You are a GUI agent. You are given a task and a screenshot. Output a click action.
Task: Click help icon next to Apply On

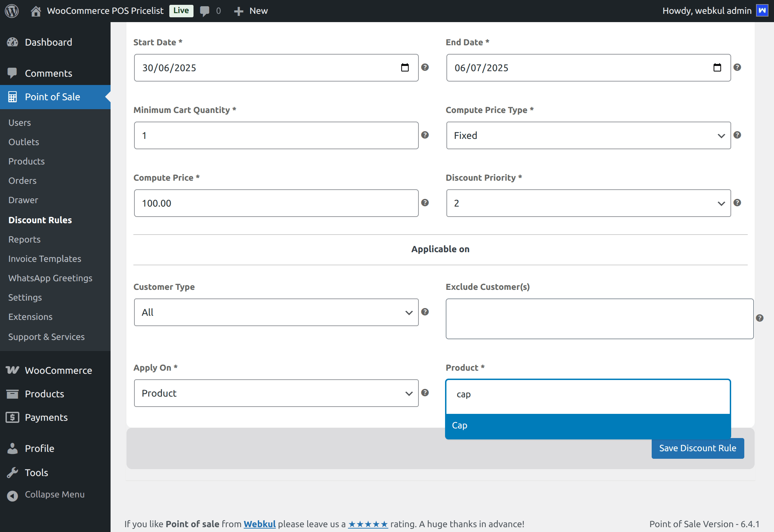tap(425, 393)
